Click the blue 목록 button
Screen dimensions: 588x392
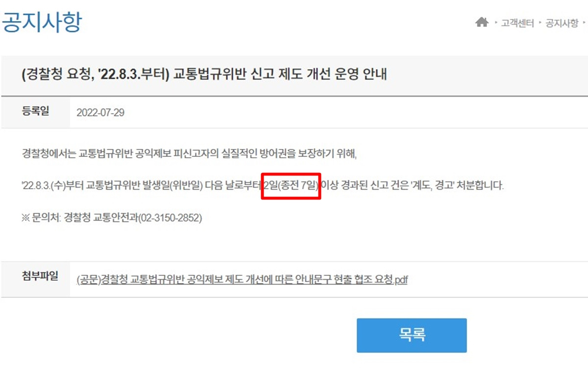(412, 335)
